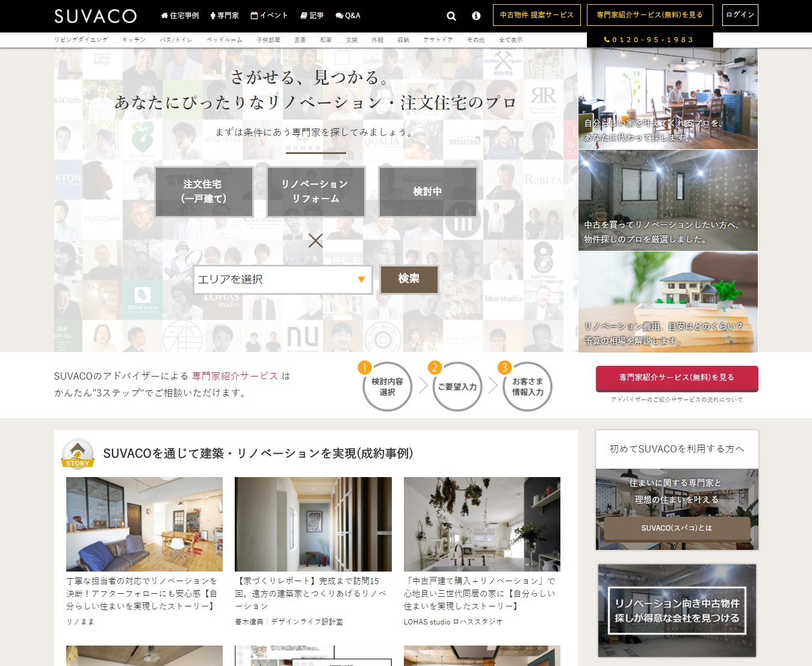This screenshot has width=812, height=666.
Task: Click the SUVACO(スバコ)とは button
Action: tap(677, 528)
